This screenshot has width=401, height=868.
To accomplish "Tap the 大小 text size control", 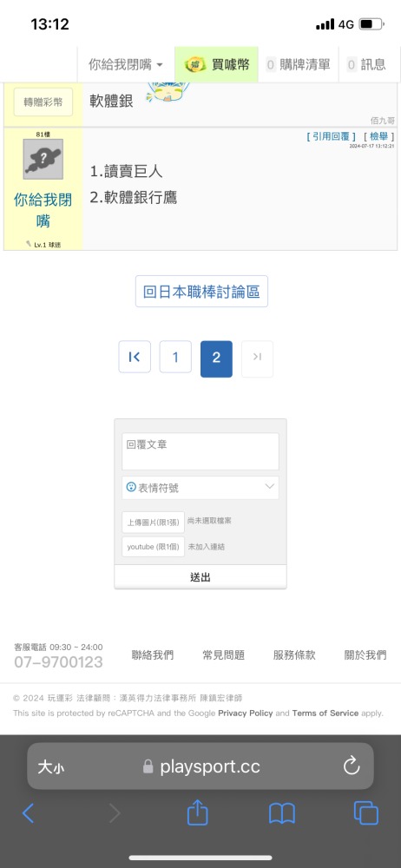I will 51,766.
